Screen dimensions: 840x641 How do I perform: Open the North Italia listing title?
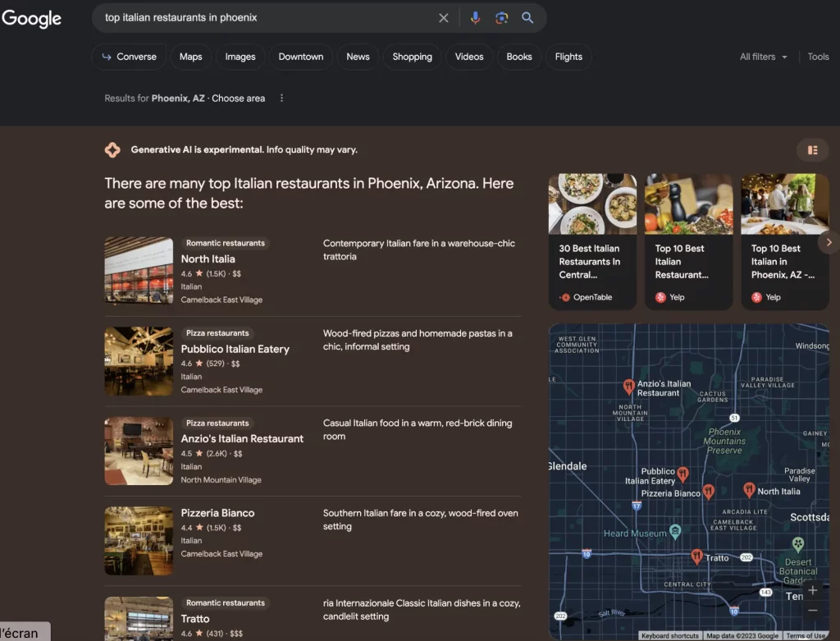[x=208, y=259]
